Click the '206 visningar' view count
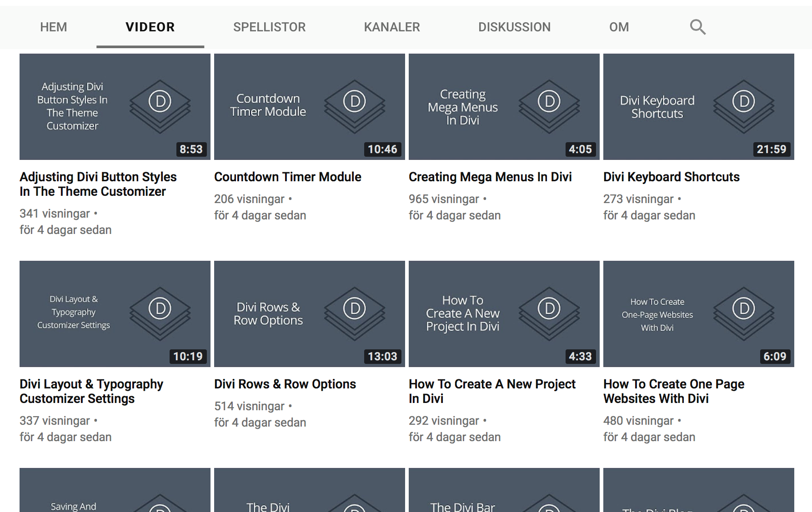 (249, 199)
